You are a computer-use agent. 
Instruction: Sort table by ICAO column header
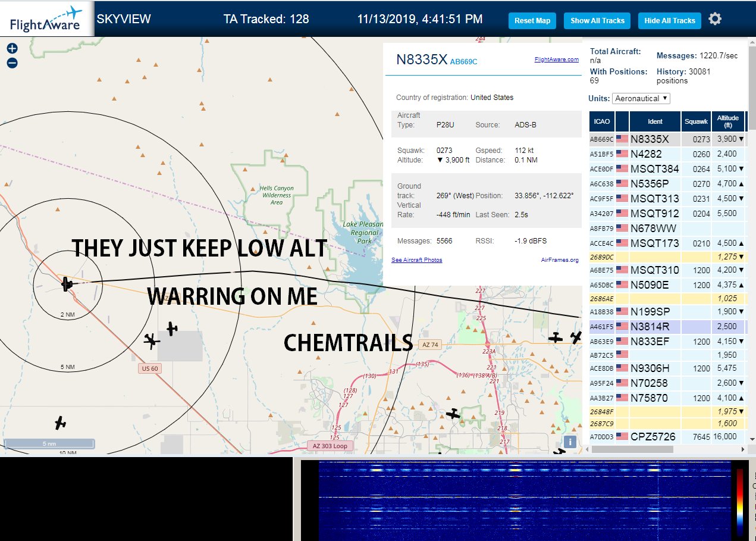tap(601, 121)
